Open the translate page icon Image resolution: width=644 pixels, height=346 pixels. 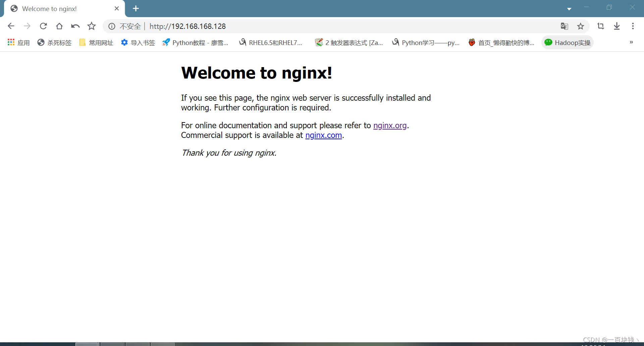coord(565,26)
